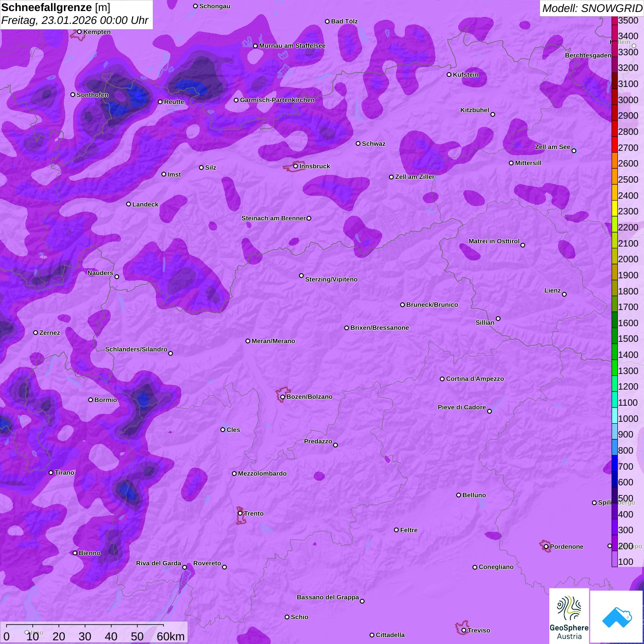
Task: Click the Predazzo label
Action: (x=318, y=441)
